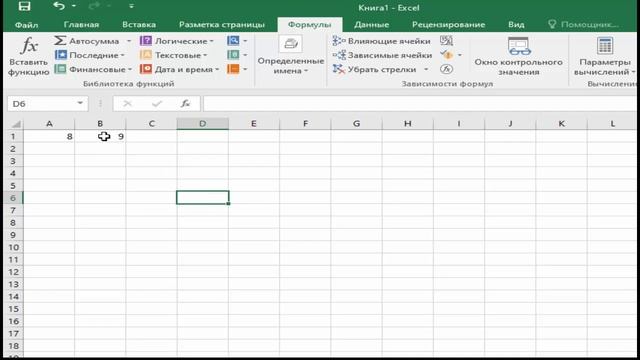
Task: Switch to the Данные tab
Action: (371, 24)
